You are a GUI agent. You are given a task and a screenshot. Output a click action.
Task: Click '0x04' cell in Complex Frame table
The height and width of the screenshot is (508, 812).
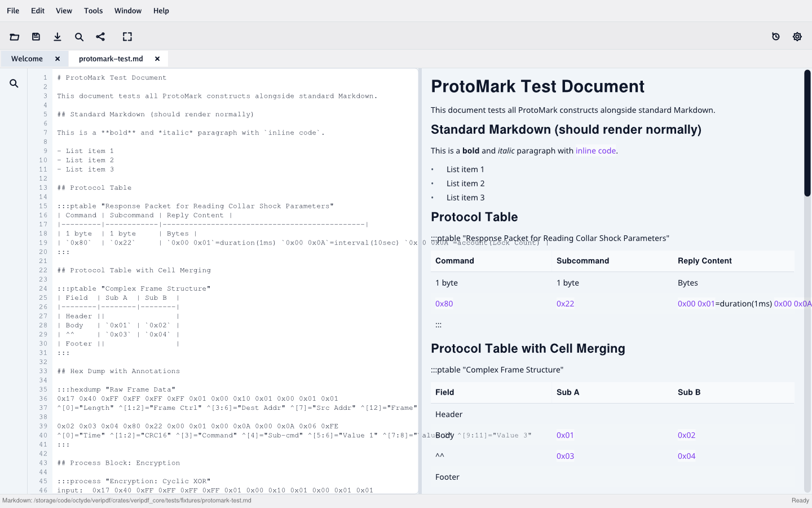click(x=686, y=456)
